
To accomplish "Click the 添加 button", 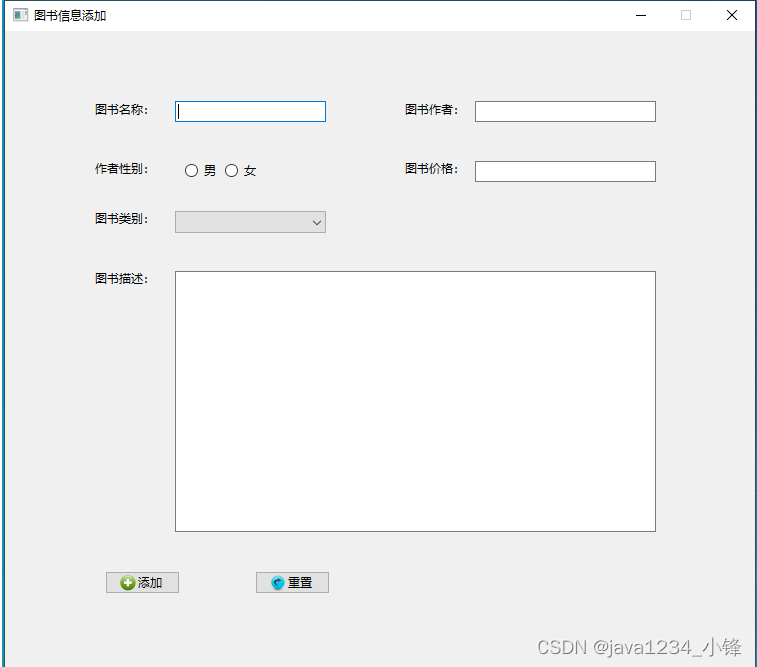I will 142,583.
